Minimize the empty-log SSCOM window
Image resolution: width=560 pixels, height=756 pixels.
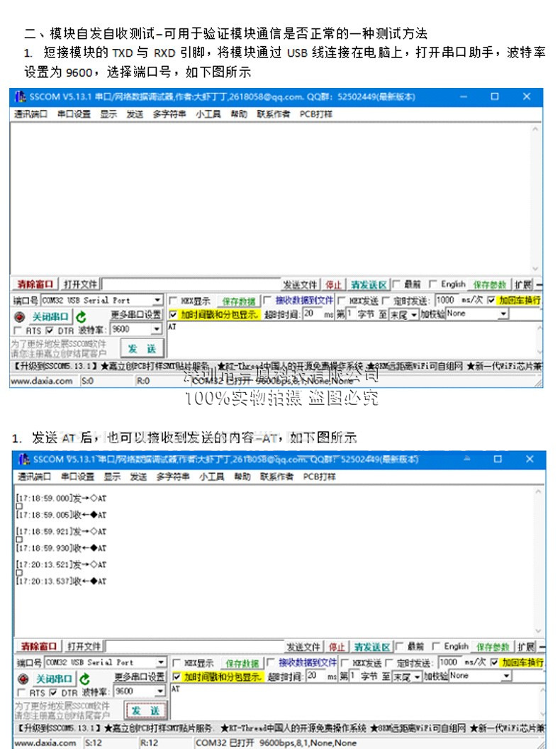(x=464, y=96)
